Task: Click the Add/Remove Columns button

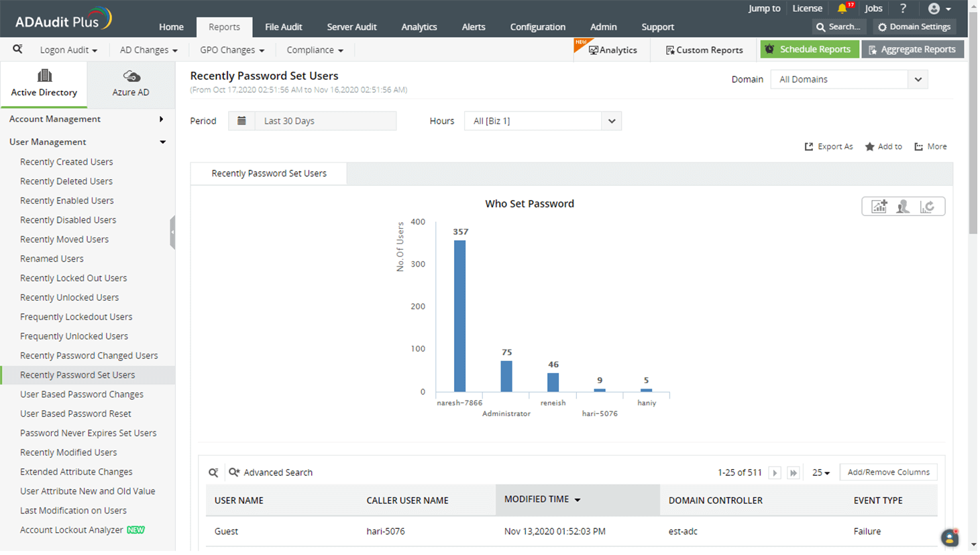Action: click(888, 472)
